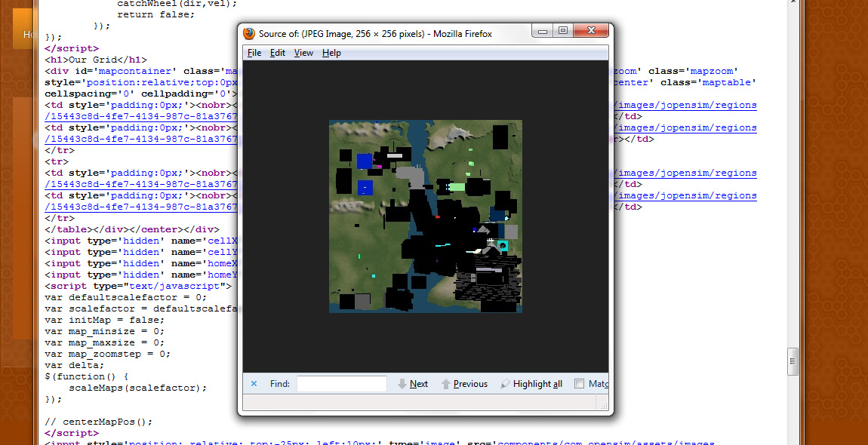Open the Help menu in the image source window
868x445 pixels.
[x=331, y=53]
